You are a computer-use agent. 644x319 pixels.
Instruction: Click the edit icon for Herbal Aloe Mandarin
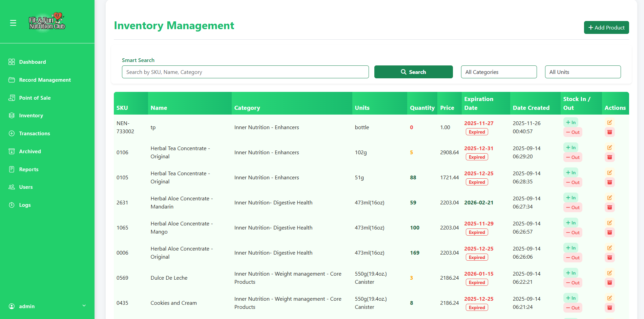[609, 198]
